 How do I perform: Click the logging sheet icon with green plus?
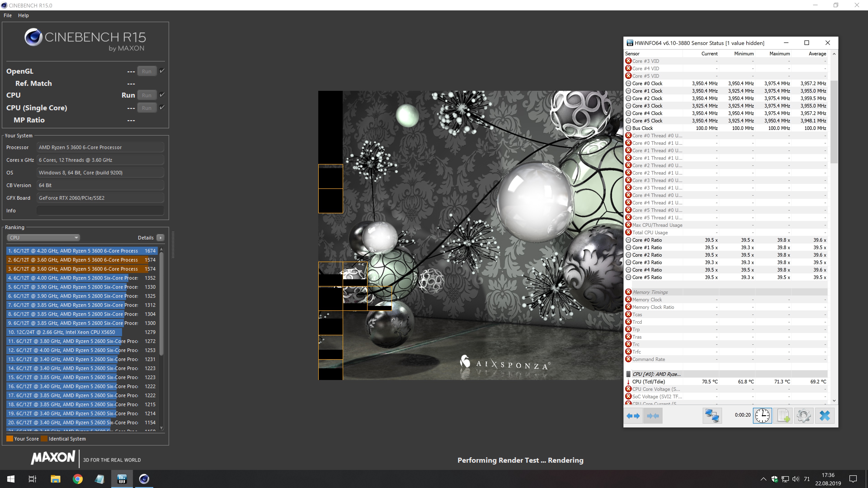click(x=783, y=416)
